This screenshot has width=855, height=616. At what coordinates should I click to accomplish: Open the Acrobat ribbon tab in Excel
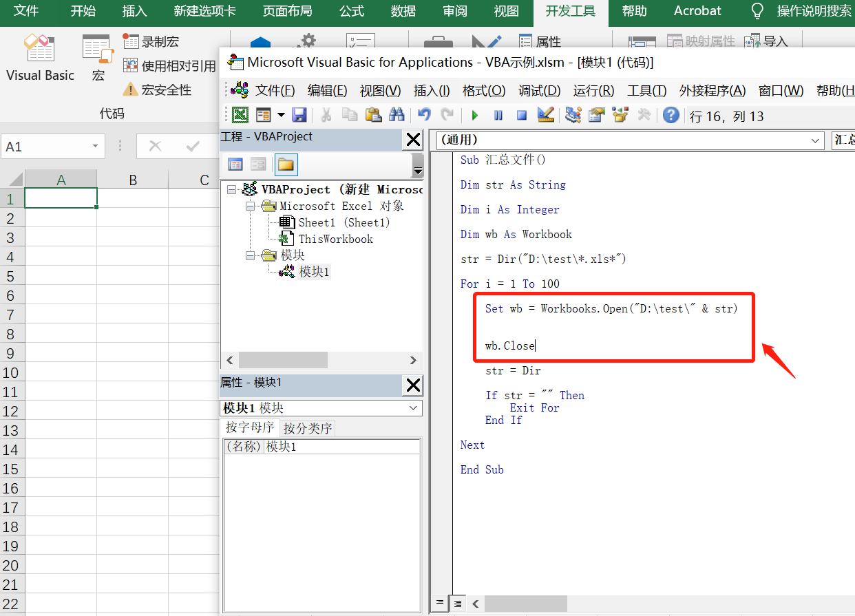(697, 11)
